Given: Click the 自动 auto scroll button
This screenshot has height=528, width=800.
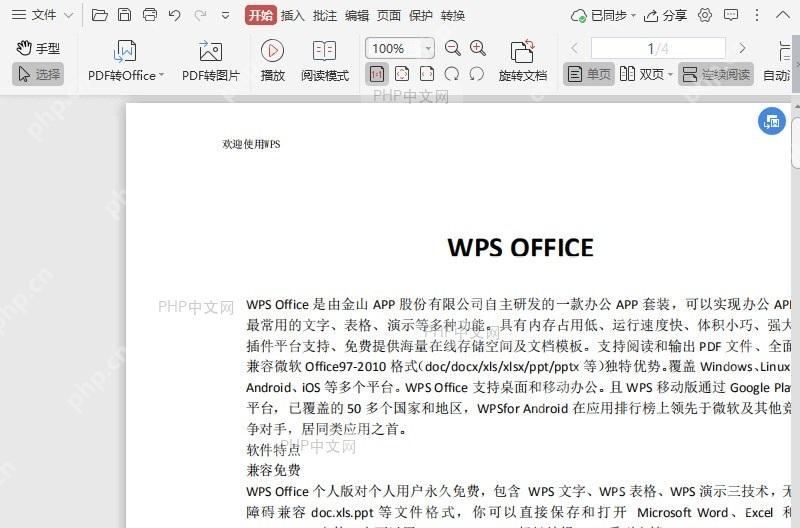Looking at the screenshot, I should pyautogui.click(x=777, y=62).
